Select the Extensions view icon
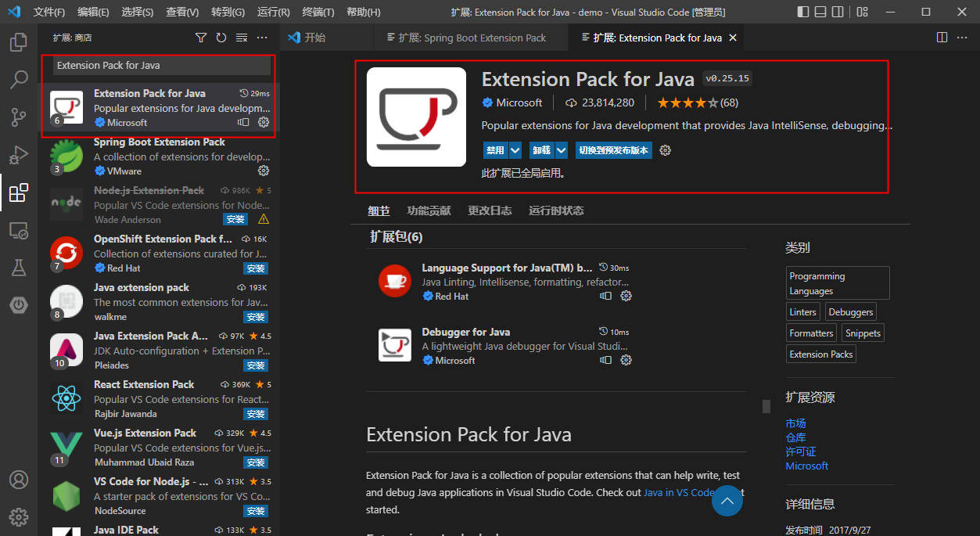Viewport: 980px width, 536px height. 19,192
